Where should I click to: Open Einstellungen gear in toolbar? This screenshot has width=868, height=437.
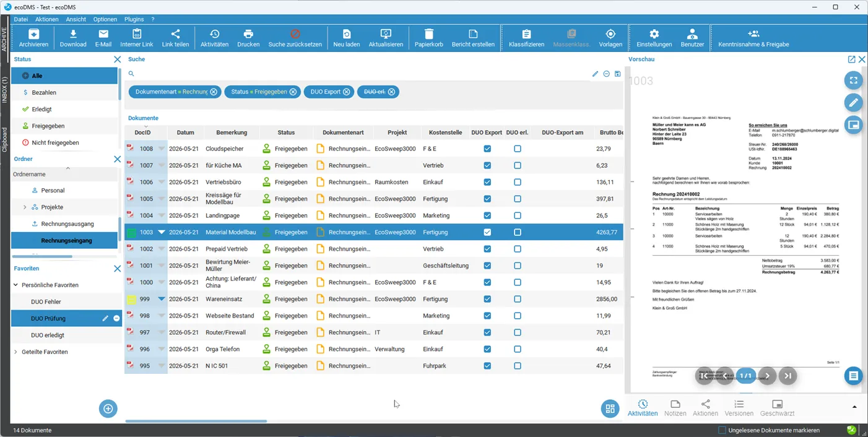[x=654, y=38]
